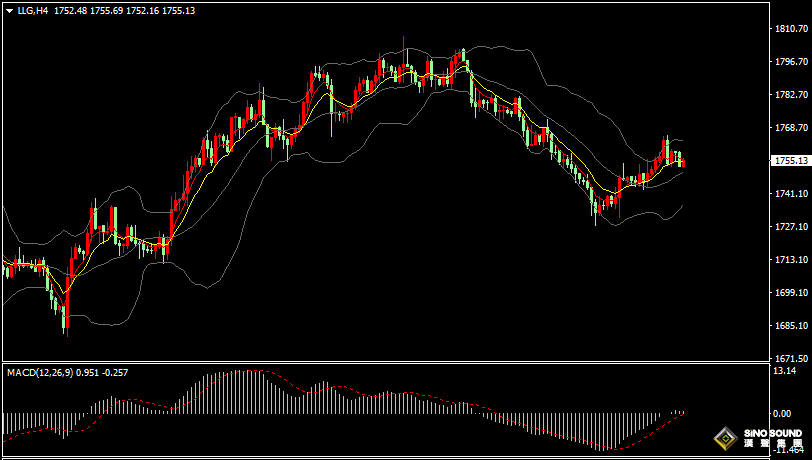812x460 pixels.
Task: Click the MACD 13.14 scale value
Action: (x=784, y=371)
